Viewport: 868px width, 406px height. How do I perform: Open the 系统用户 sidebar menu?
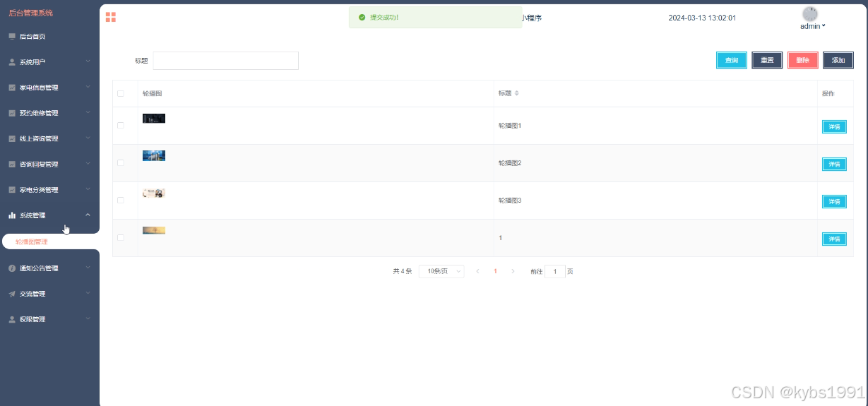tap(49, 62)
